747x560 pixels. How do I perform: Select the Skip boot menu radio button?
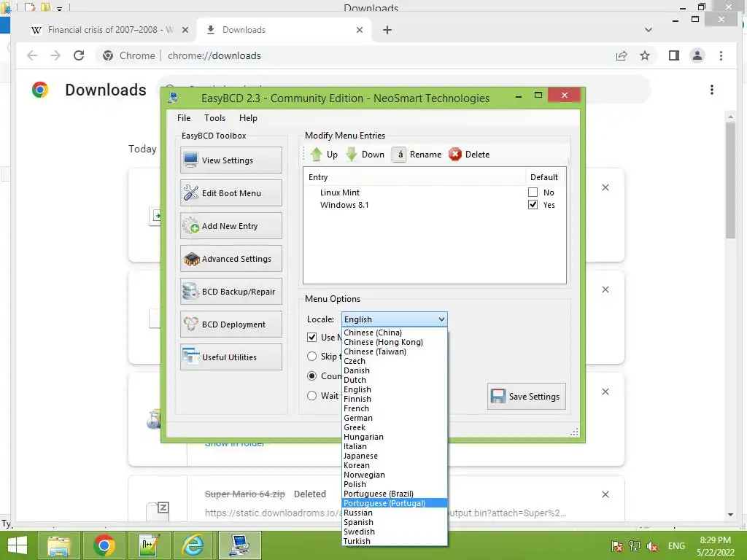312,356
